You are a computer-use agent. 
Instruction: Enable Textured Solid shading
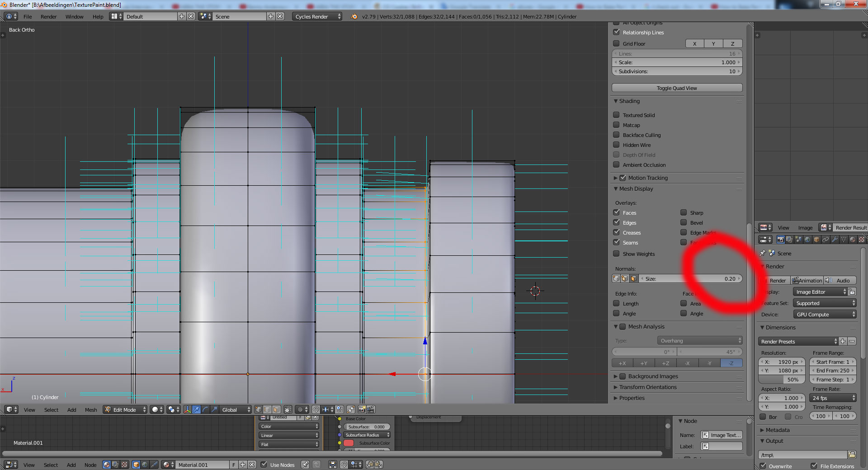(617, 115)
